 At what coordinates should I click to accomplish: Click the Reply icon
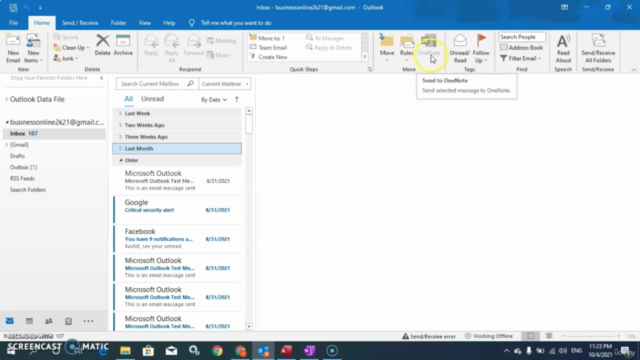(151, 41)
